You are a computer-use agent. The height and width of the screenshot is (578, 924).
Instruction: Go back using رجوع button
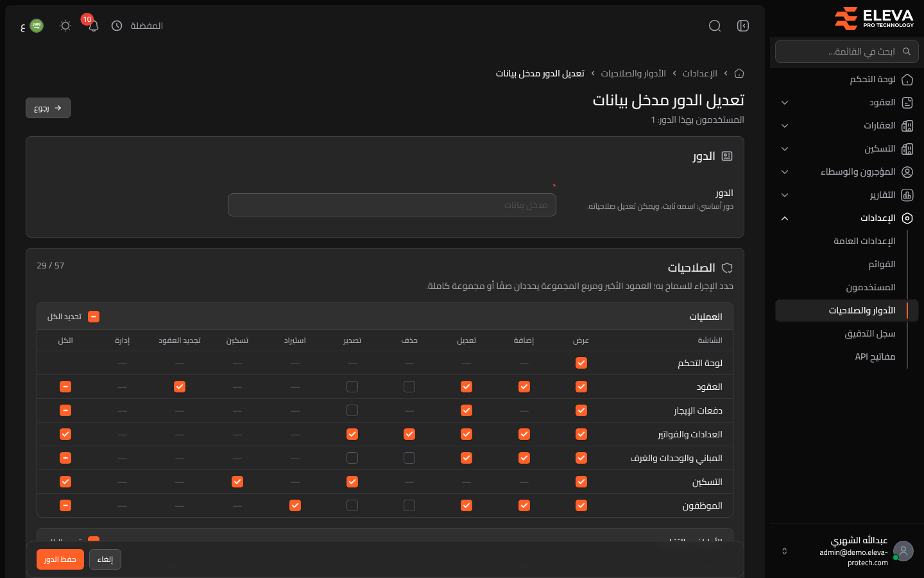(48, 108)
